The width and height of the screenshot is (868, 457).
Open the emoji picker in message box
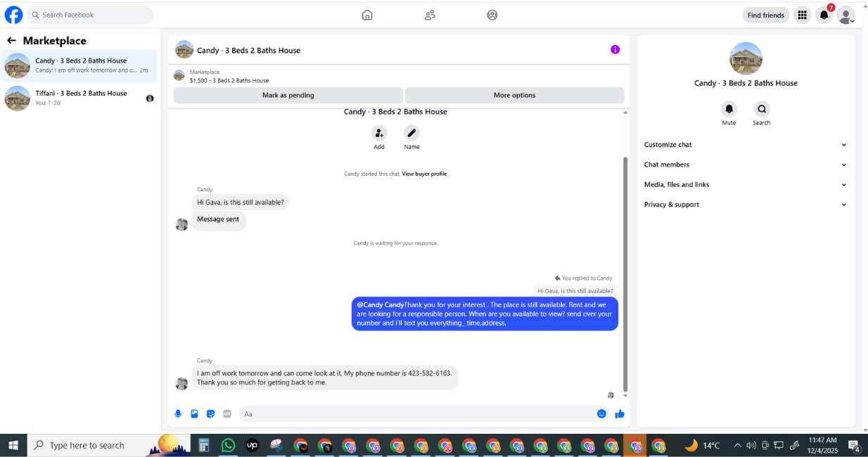coord(601,414)
